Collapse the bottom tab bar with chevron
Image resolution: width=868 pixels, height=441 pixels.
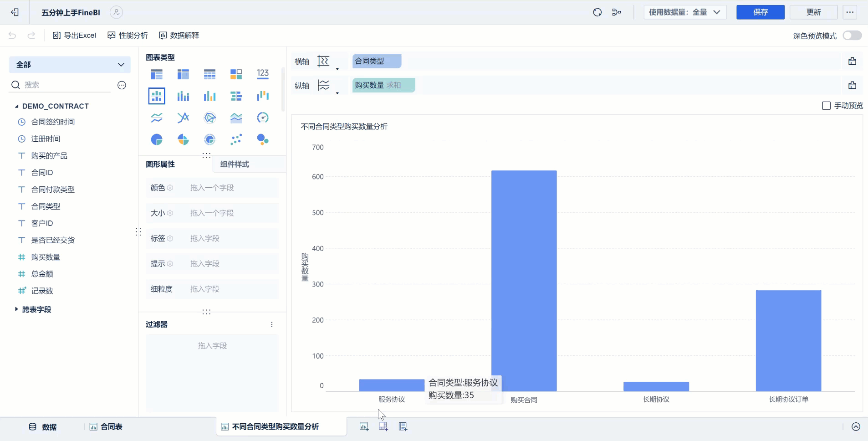pyautogui.click(x=856, y=427)
